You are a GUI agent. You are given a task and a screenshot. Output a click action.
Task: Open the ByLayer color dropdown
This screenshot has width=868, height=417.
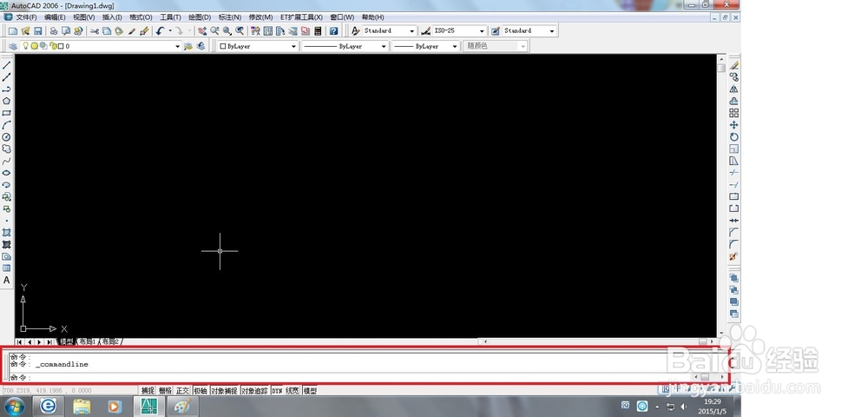pos(293,47)
